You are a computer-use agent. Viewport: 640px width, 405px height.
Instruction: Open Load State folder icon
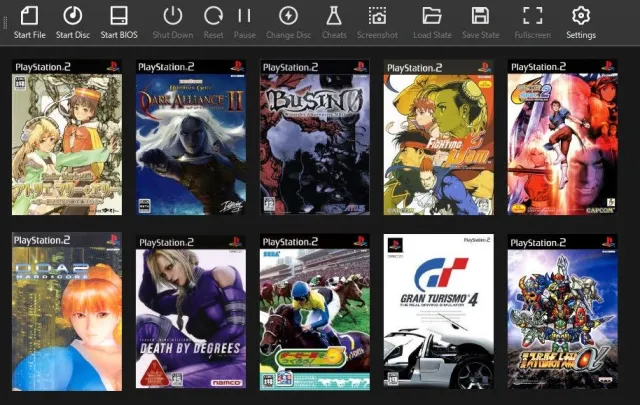[432, 16]
